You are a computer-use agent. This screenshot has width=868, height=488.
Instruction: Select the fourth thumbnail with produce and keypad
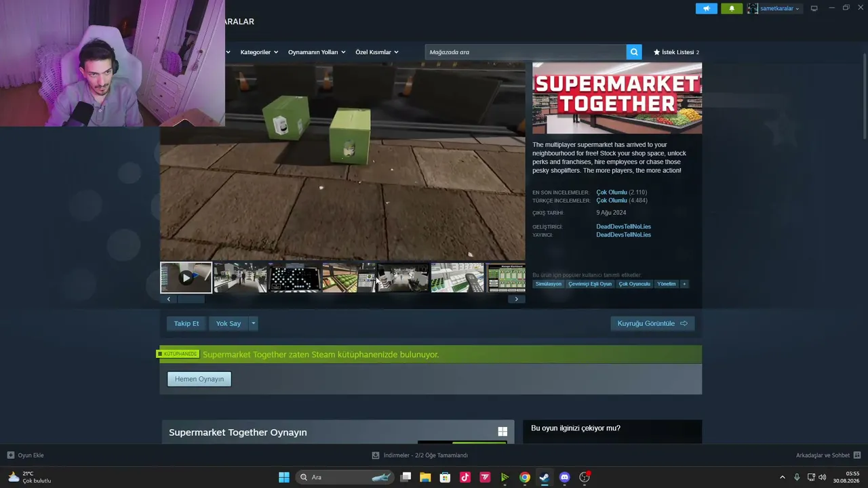(x=349, y=278)
